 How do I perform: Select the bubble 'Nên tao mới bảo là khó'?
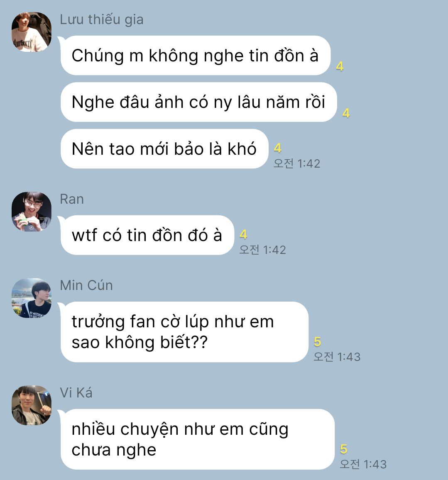point(164,149)
